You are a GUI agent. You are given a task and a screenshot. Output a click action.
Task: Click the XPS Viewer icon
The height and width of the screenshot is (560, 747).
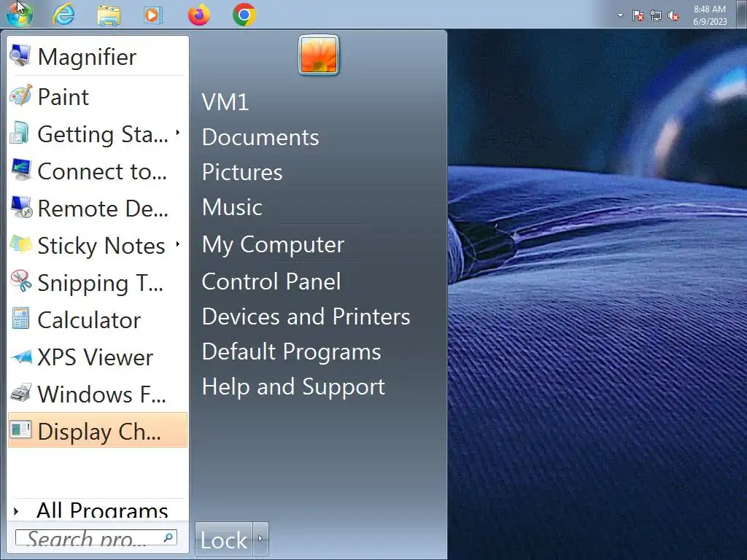pos(21,356)
